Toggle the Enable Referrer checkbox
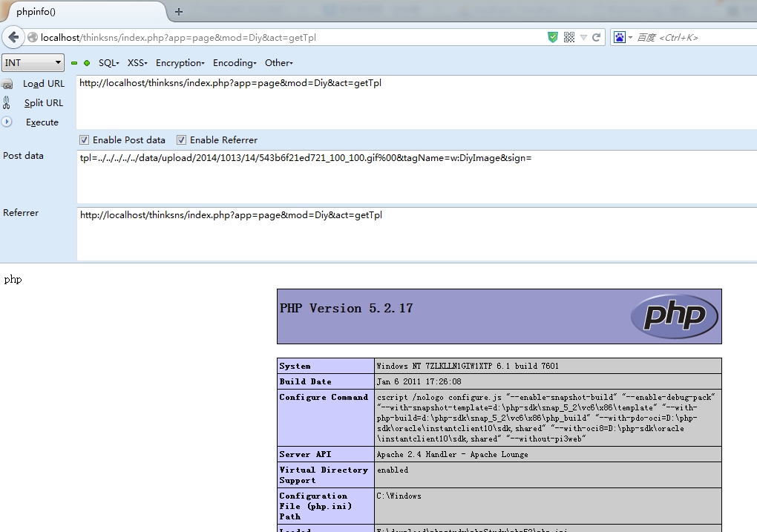 point(181,140)
